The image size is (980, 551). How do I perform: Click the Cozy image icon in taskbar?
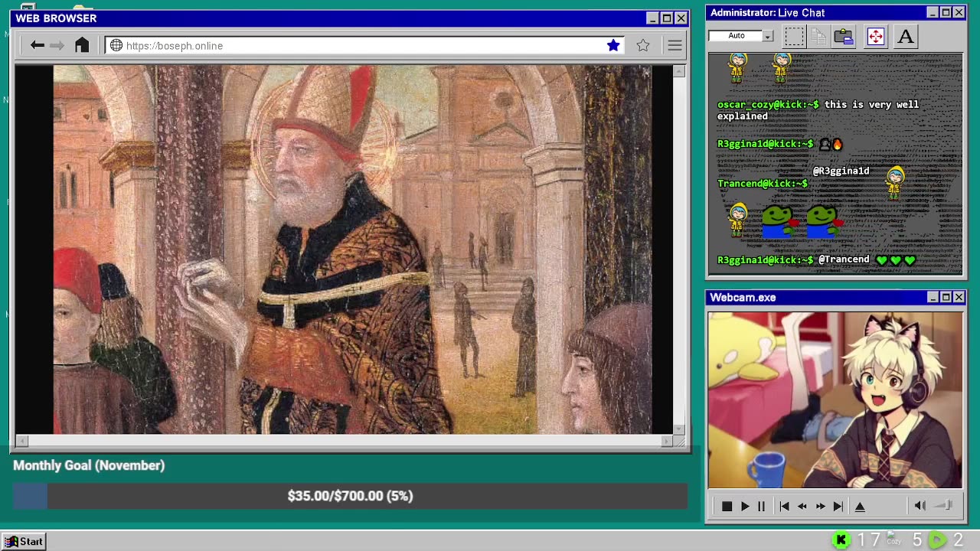tap(893, 540)
